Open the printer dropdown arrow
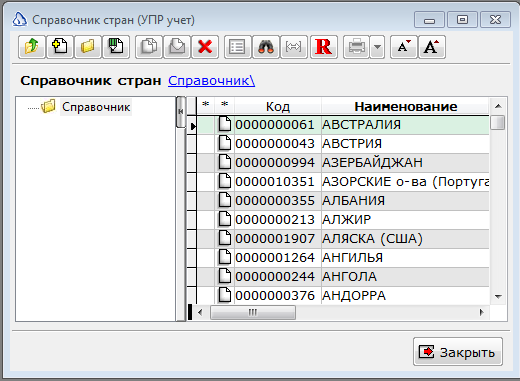Screen dimensions: 520x381 point(377,47)
